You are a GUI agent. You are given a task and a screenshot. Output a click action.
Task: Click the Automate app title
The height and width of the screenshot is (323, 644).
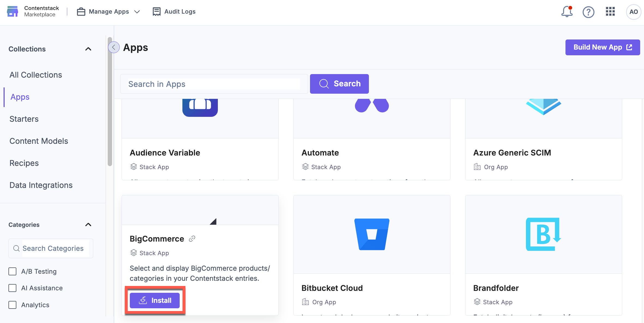(x=320, y=153)
